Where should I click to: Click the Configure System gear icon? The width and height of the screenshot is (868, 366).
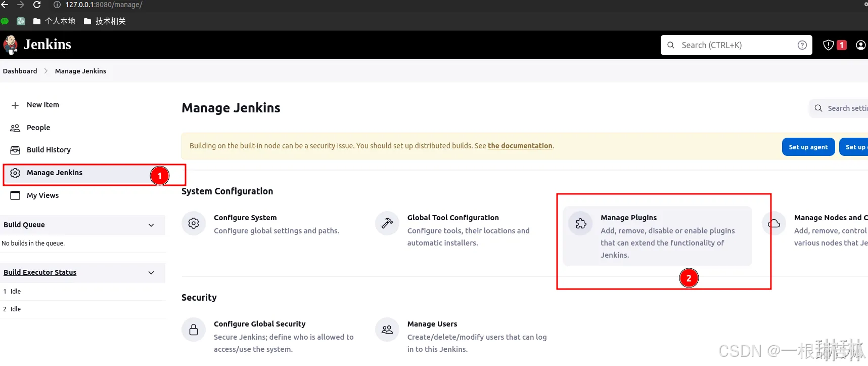[194, 223]
